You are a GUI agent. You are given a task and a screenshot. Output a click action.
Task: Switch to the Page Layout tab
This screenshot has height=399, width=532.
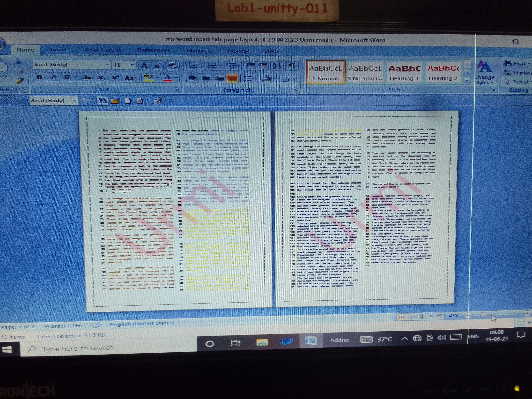(103, 50)
